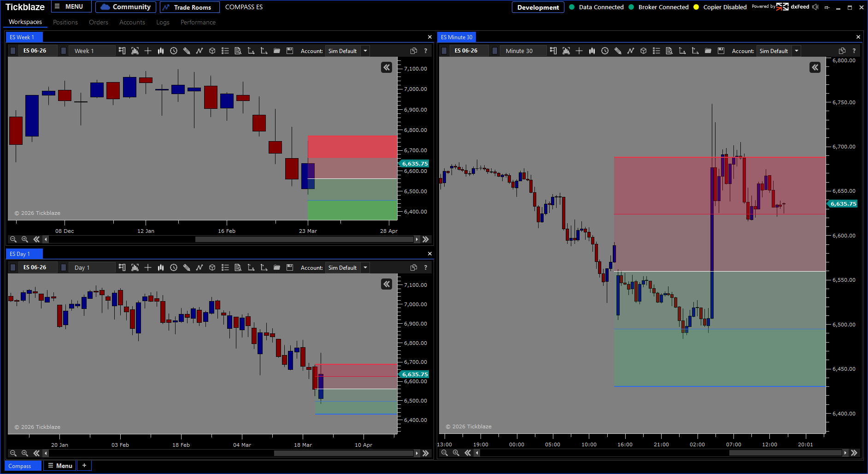This screenshot has height=474, width=868.
Task: Click the save disk icon in ES Week 1 toolbar
Action: click(290, 51)
